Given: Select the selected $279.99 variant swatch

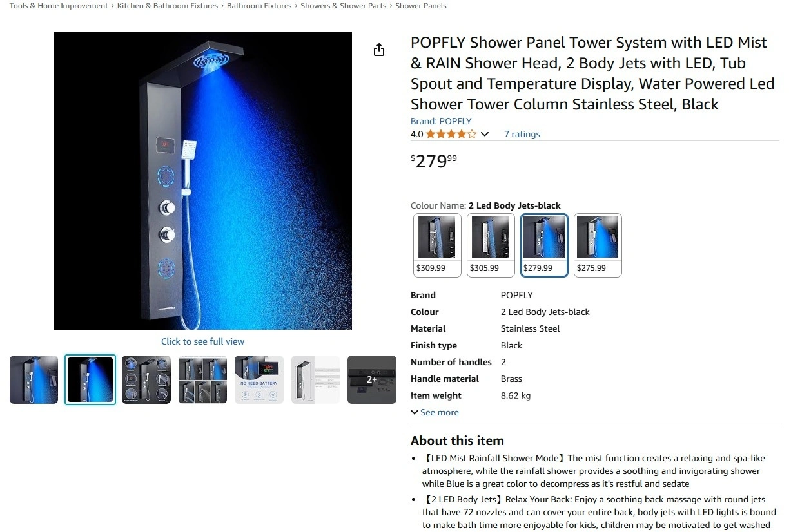Looking at the screenshot, I should pos(544,245).
